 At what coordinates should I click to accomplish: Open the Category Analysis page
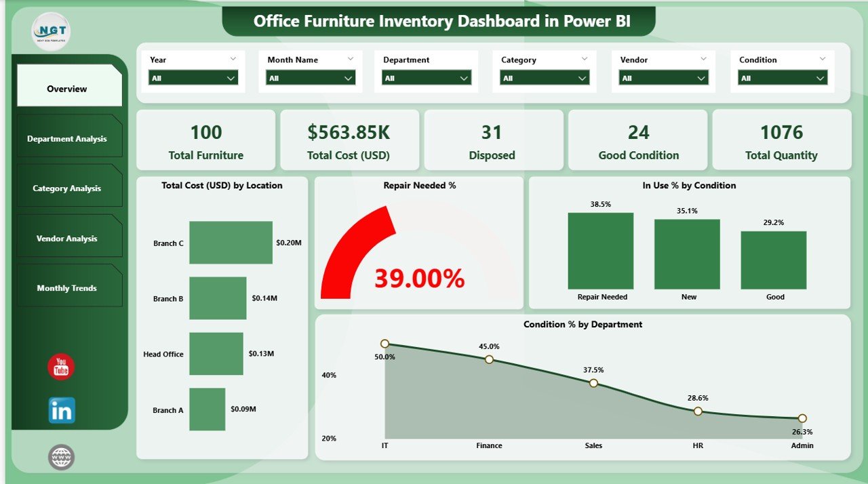click(67, 188)
